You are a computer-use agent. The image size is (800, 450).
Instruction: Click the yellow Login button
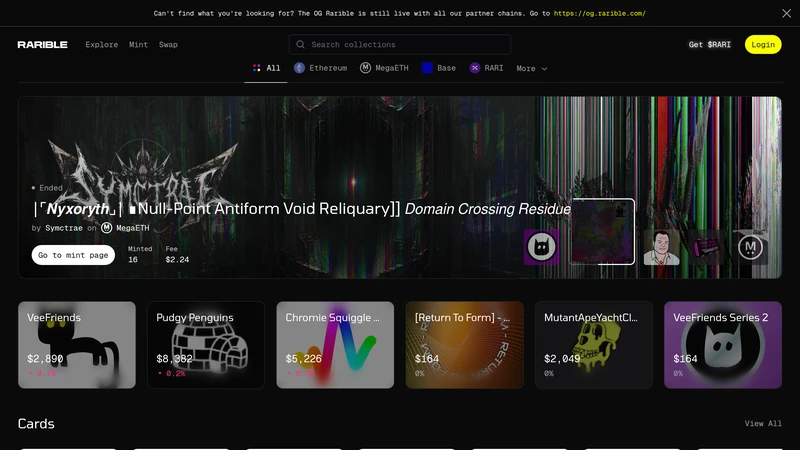coord(763,45)
